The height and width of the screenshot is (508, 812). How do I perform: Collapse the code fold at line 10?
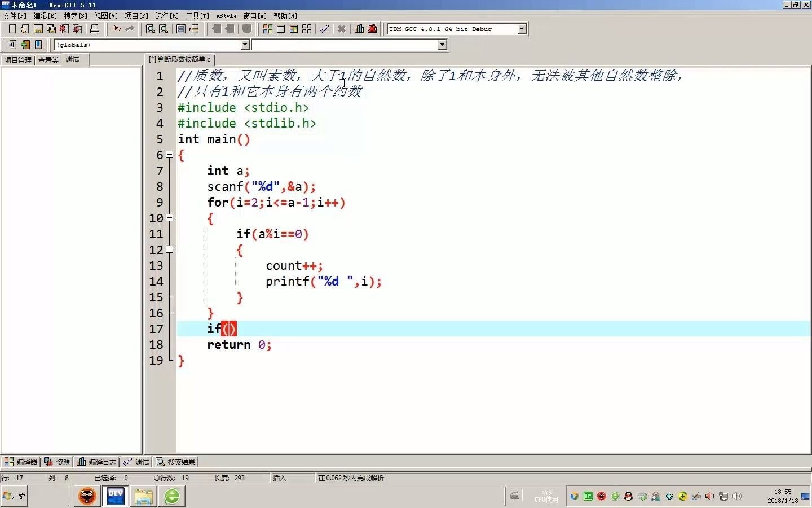click(169, 218)
